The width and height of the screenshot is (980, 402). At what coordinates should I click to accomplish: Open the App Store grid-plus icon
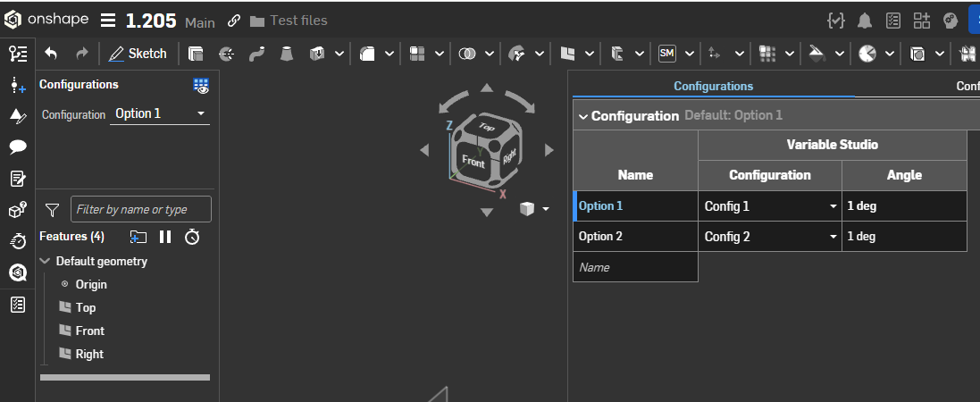922,21
